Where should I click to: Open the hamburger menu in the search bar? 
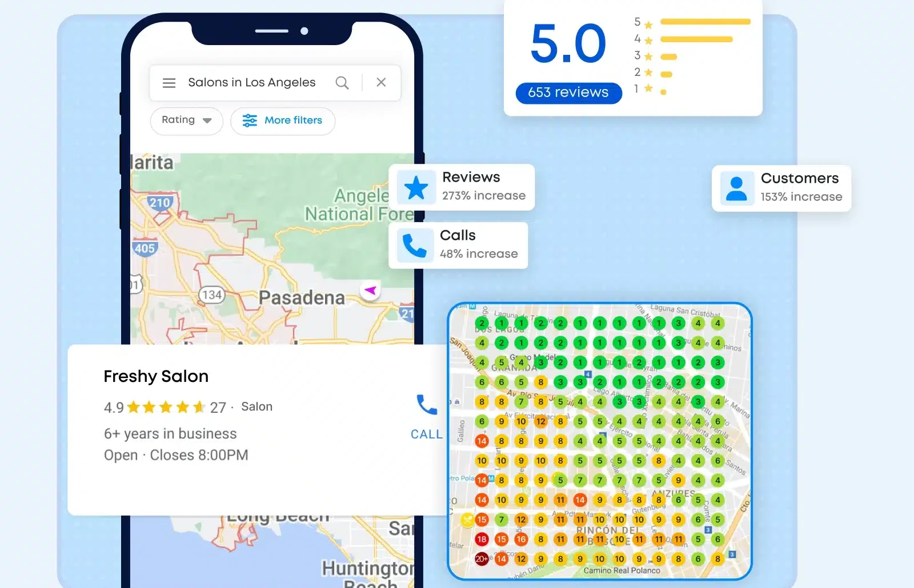pyautogui.click(x=169, y=82)
